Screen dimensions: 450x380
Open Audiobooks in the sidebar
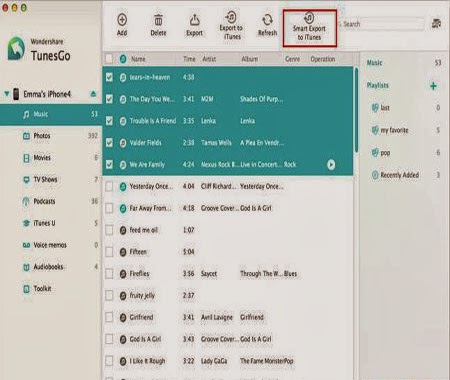pos(51,267)
